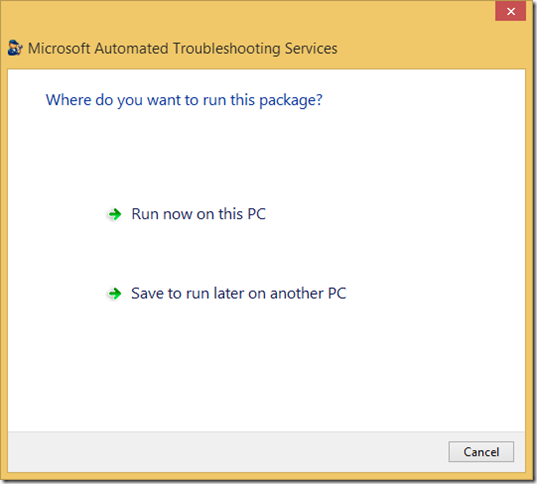
Task: Cancel the troubleshooting package dialog
Action: [x=481, y=452]
